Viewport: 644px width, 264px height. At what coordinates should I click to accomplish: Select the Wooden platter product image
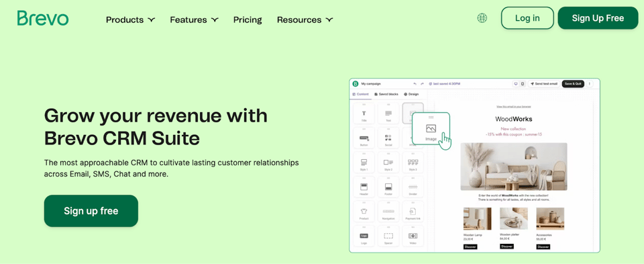point(514,218)
